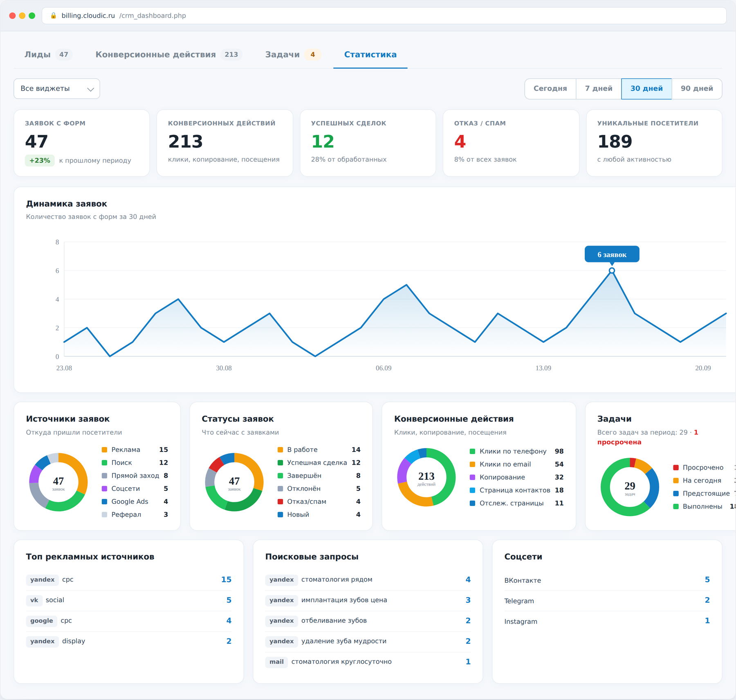Expand the Все виджеты dropdown
The height and width of the screenshot is (700, 736).
57,89
